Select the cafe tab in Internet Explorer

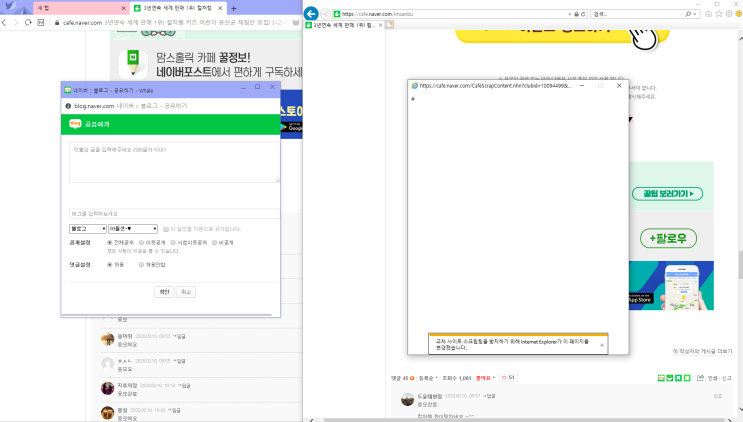tap(344, 25)
